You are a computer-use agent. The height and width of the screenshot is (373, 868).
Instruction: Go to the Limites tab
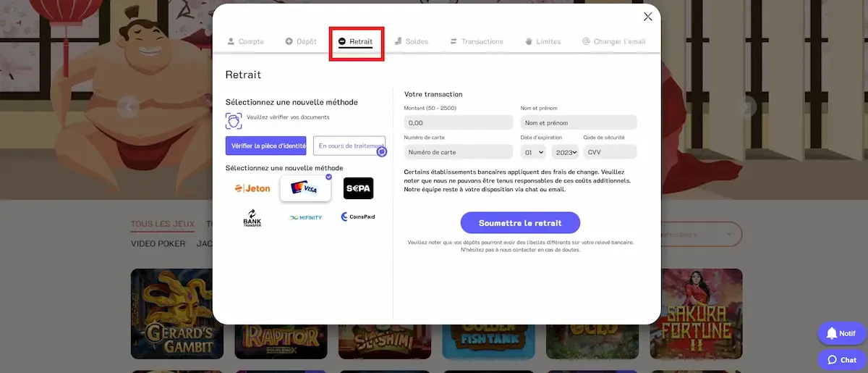pyautogui.click(x=542, y=41)
